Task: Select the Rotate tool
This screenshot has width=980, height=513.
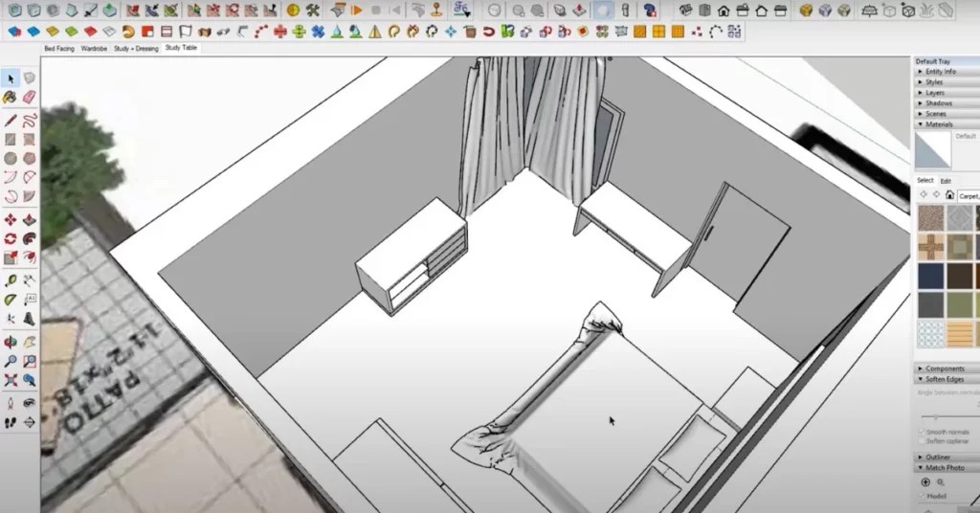Action: [x=10, y=238]
